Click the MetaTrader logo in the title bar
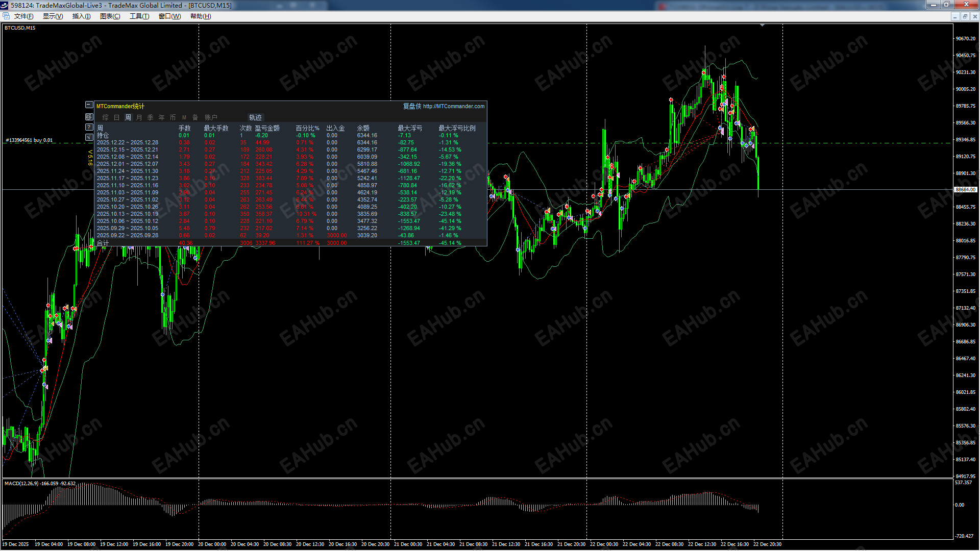The width and height of the screenshot is (980, 551). (4, 5)
